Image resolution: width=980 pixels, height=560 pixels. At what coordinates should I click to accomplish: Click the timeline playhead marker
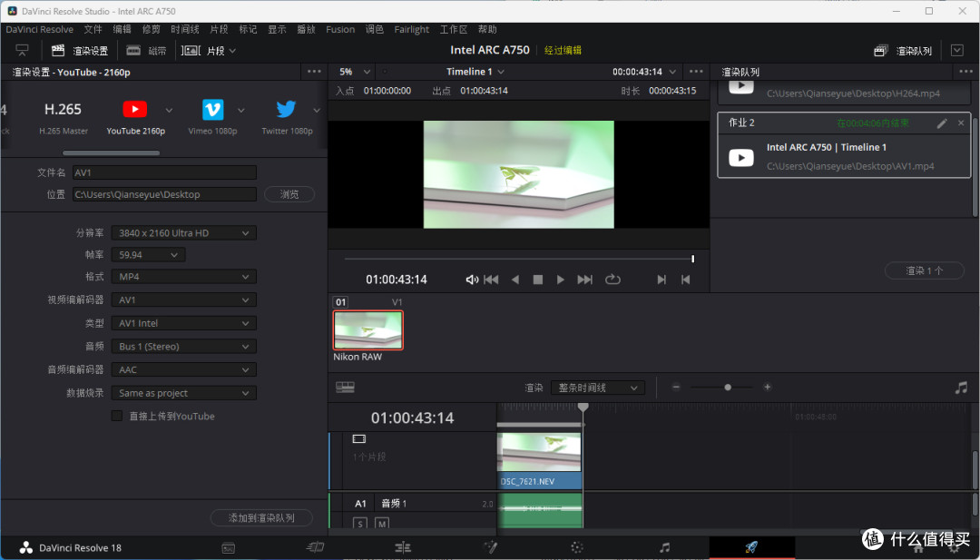(x=583, y=407)
